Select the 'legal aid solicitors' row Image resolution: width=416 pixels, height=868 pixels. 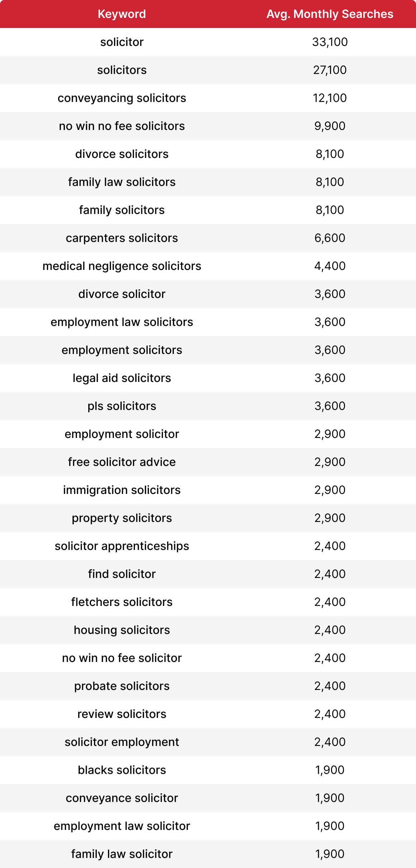208,378
